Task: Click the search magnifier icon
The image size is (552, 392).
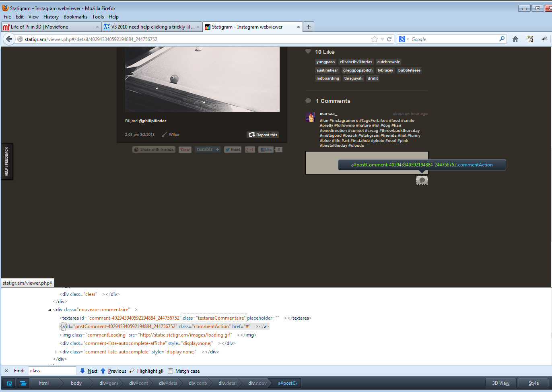Action: click(x=502, y=39)
